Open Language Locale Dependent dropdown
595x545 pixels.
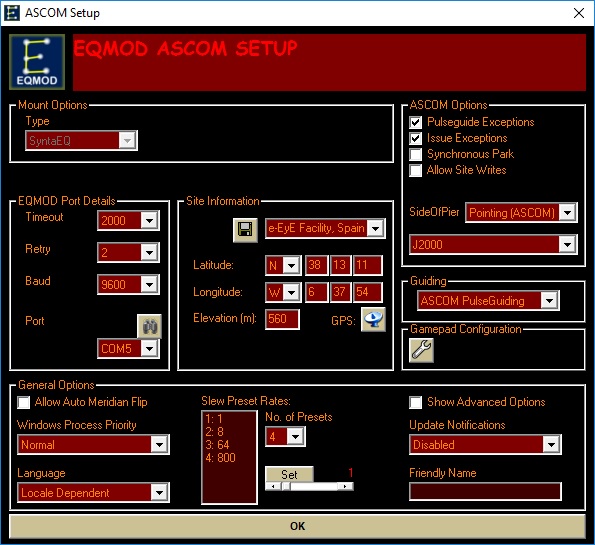[x=93, y=493]
